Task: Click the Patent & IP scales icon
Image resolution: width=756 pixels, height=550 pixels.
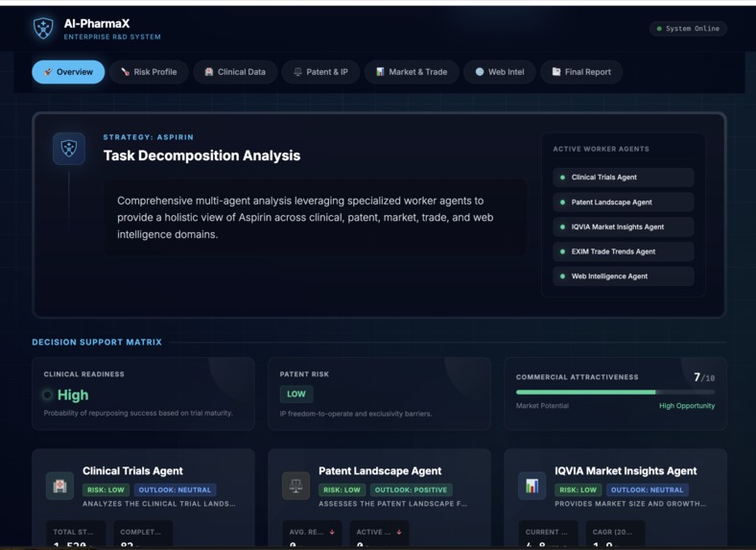Action: point(298,72)
